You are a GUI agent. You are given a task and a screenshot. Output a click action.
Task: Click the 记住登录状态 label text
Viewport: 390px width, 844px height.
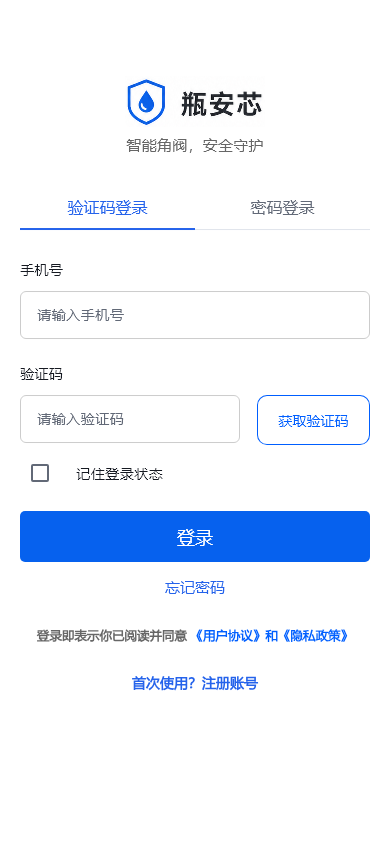pos(119,474)
